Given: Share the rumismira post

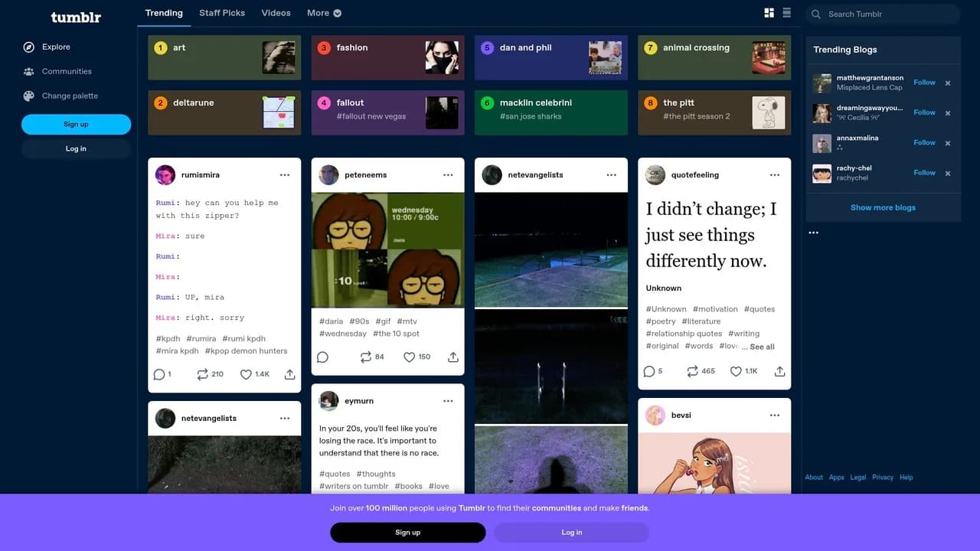Looking at the screenshot, I should click(x=289, y=374).
